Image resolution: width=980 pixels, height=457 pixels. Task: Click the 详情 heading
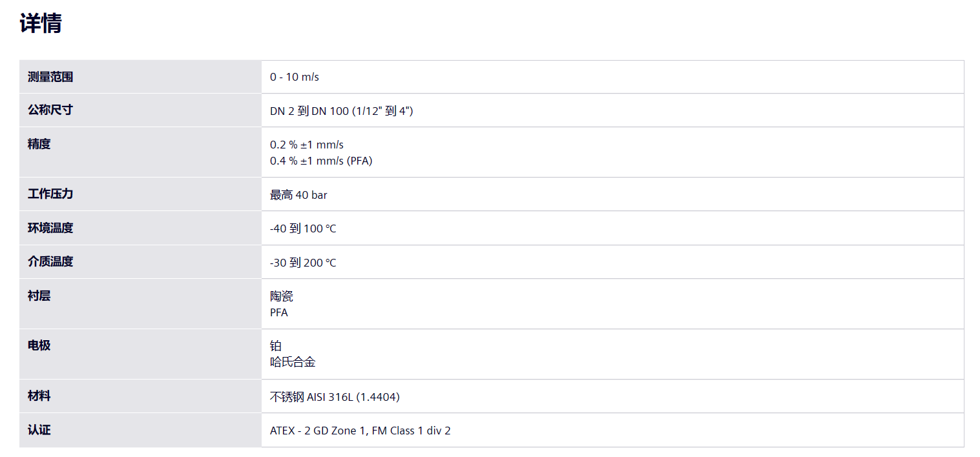(41, 24)
